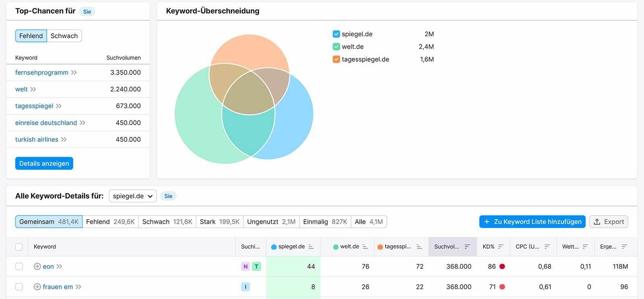Click the Sie badge next to Top-Chancen für
This screenshot has height=299, width=644.
tap(87, 12)
